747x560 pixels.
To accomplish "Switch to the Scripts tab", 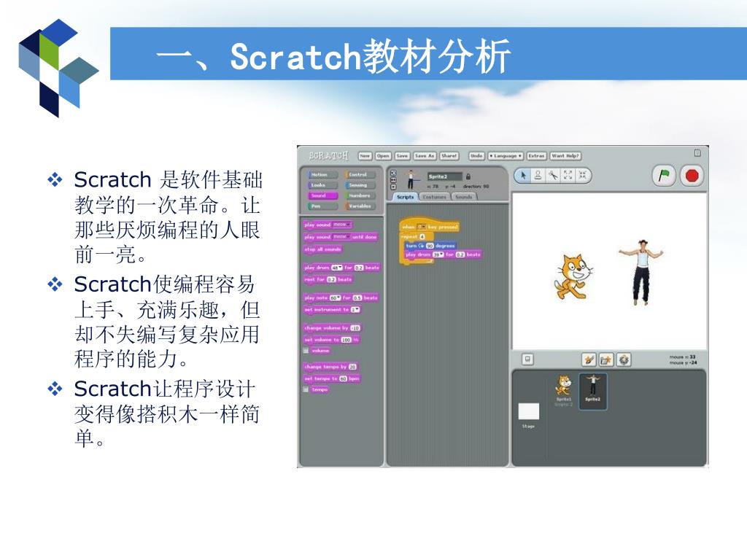I will click(406, 197).
